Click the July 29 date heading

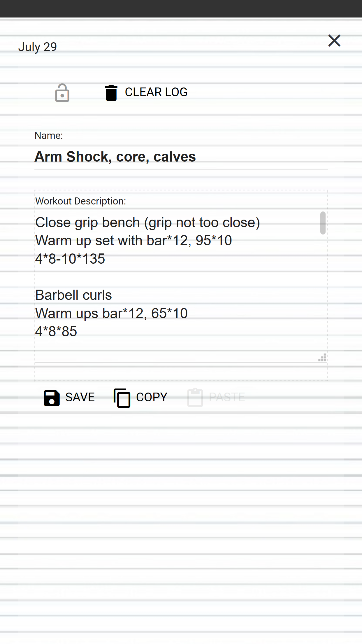38,47
